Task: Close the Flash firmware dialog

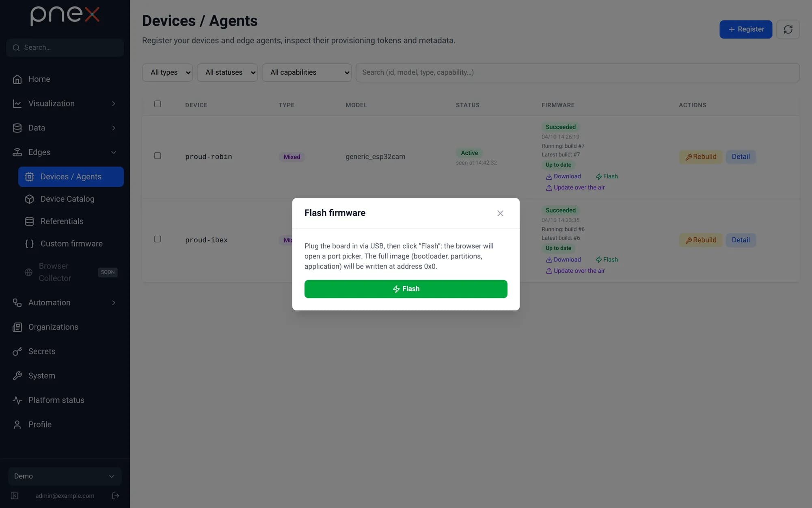Action: (x=500, y=213)
